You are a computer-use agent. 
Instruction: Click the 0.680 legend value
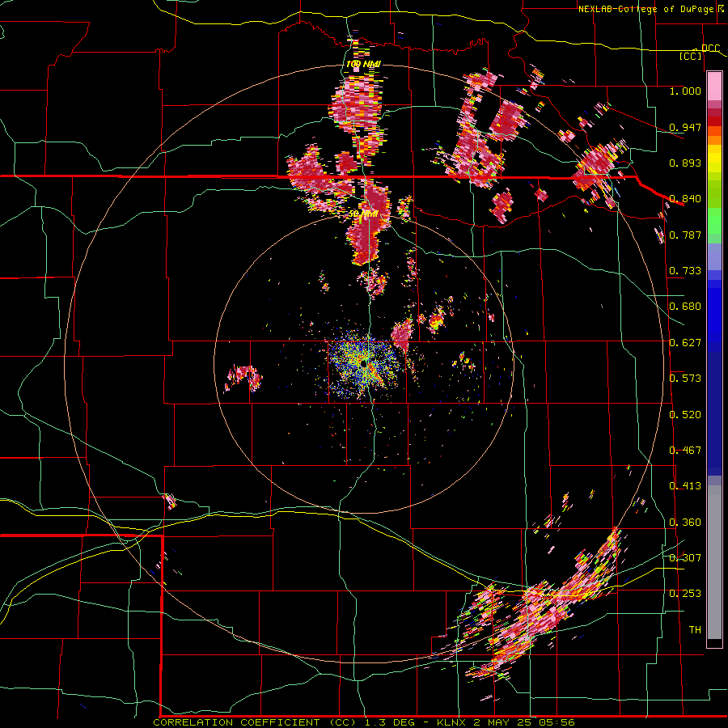[x=685, y=307]
